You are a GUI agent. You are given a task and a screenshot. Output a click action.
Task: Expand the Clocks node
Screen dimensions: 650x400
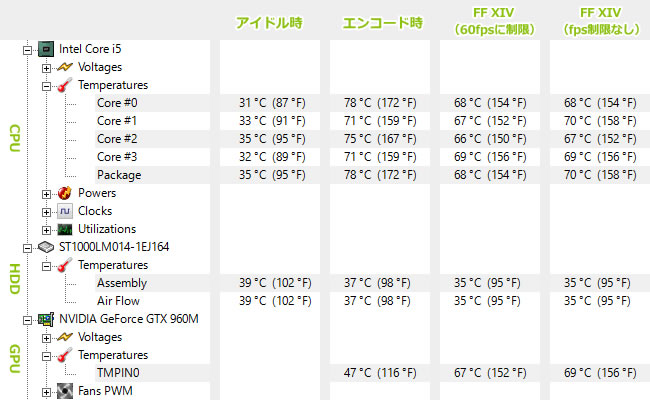tap(46, 212)
